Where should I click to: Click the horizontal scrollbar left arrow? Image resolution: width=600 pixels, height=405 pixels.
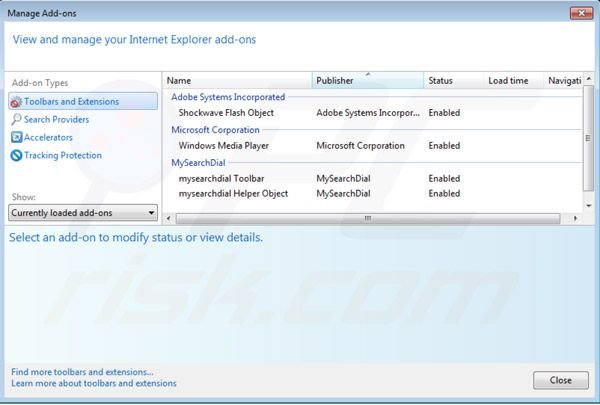coord(168,219)
